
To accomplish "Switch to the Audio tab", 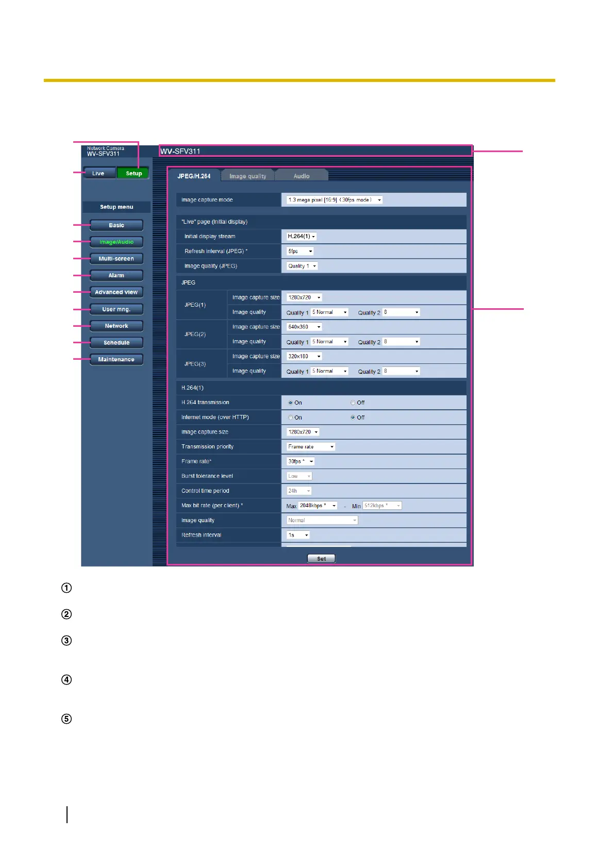I will click(302, 176).
